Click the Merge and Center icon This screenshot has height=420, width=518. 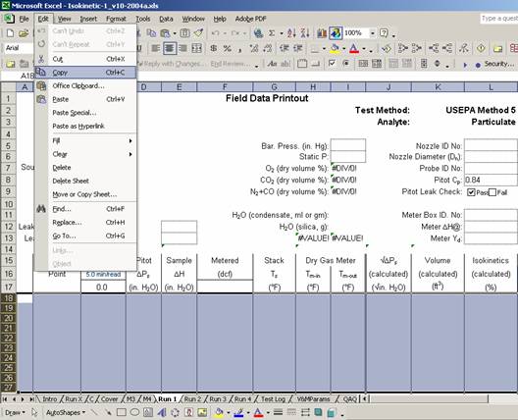click(196, 49)
